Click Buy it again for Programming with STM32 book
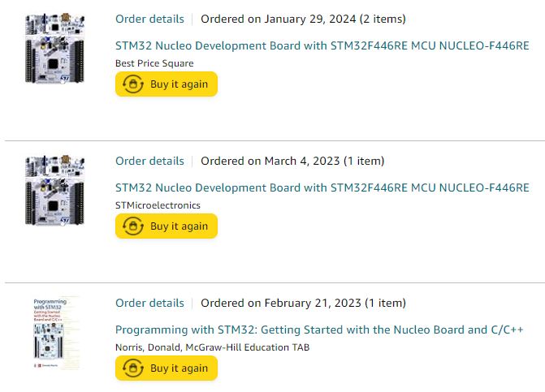This screenshot has width=545, height=392. 167,368
